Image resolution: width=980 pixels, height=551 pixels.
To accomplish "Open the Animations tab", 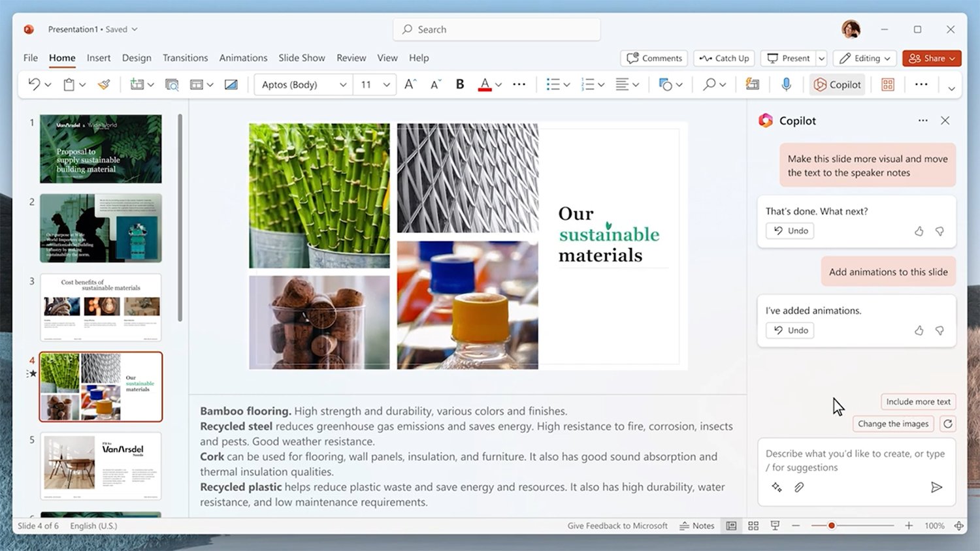I will coord(243,57).
